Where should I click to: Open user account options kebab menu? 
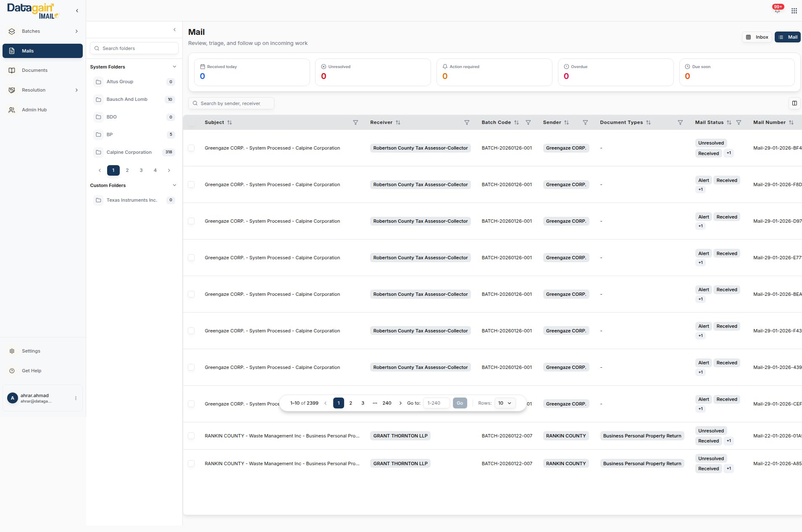(x=76, y=398)
